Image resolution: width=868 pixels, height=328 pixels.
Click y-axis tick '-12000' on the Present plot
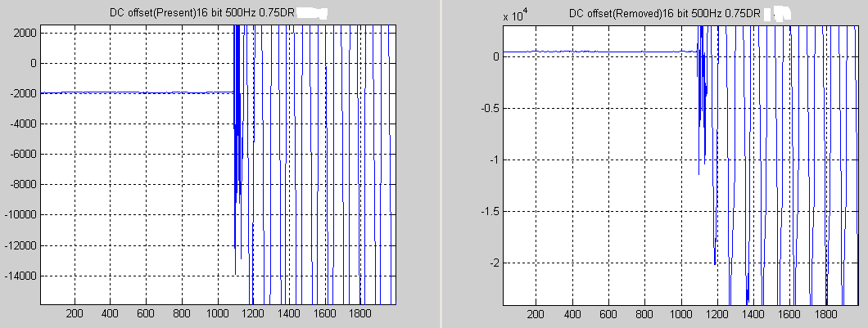coord(21,245)
